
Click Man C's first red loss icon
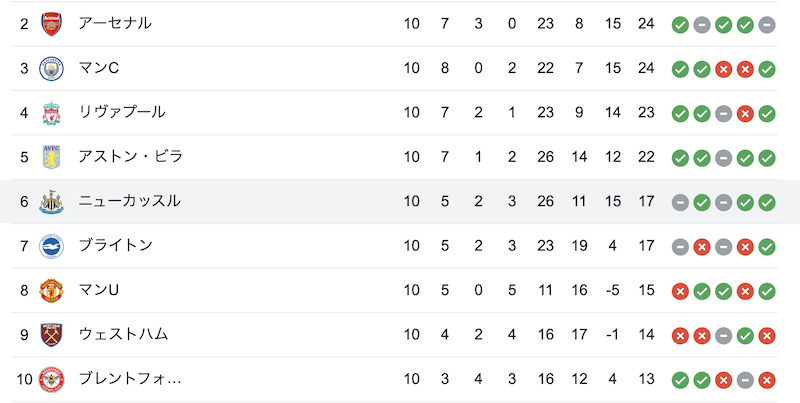click(723, 69)
